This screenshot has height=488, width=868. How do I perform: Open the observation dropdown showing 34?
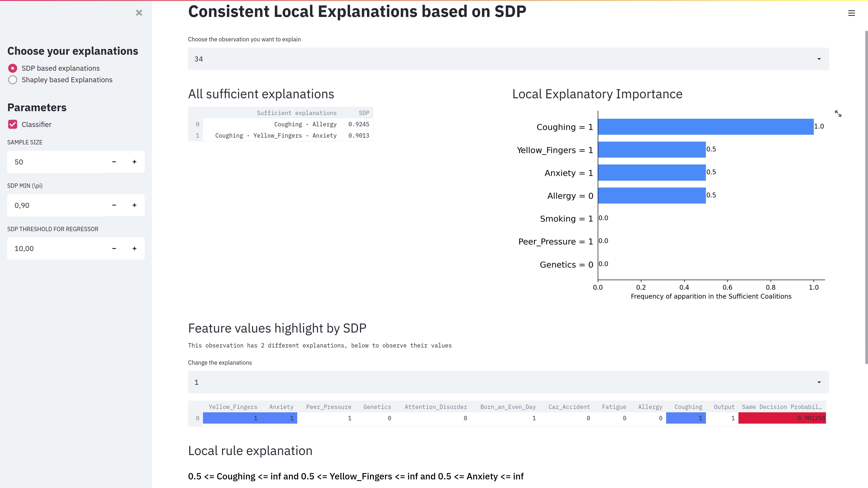click(x=509, y=58)
